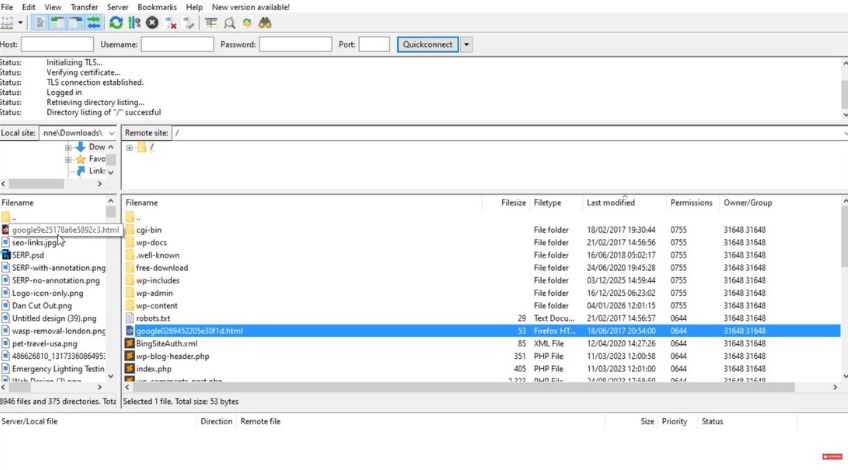
Task: Reconnect to last server icon
Action: pos(189,23)
